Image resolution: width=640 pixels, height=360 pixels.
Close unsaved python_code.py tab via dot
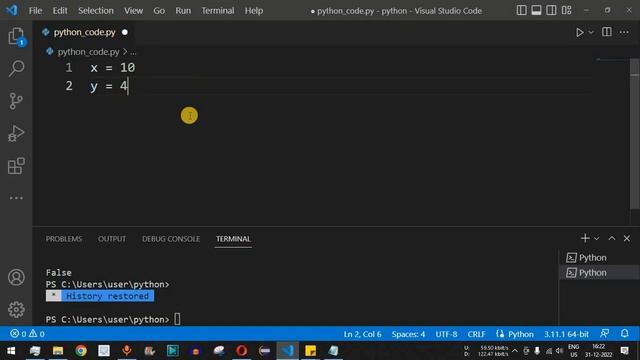[125, 32]
